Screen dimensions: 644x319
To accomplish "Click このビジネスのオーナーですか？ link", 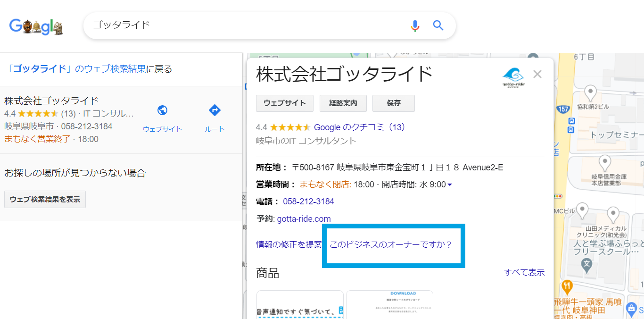I will point(391,244).
